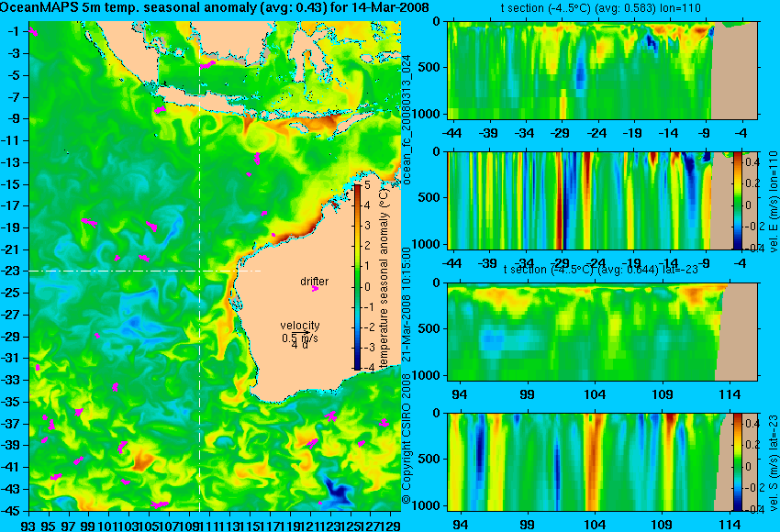The width and height of the screenshot is (780, 532).
Task: Click the 'vel. E (m/s) lon=110' axis label
Action: (773, 202)
